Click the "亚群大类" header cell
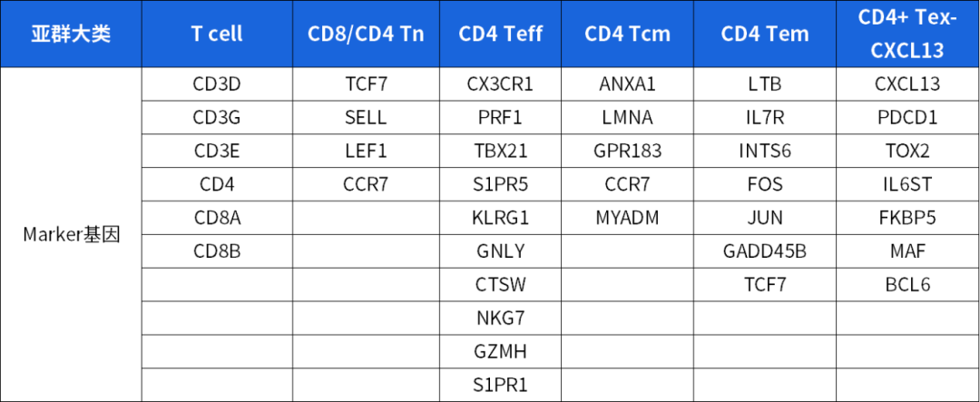 pos(71,34)
